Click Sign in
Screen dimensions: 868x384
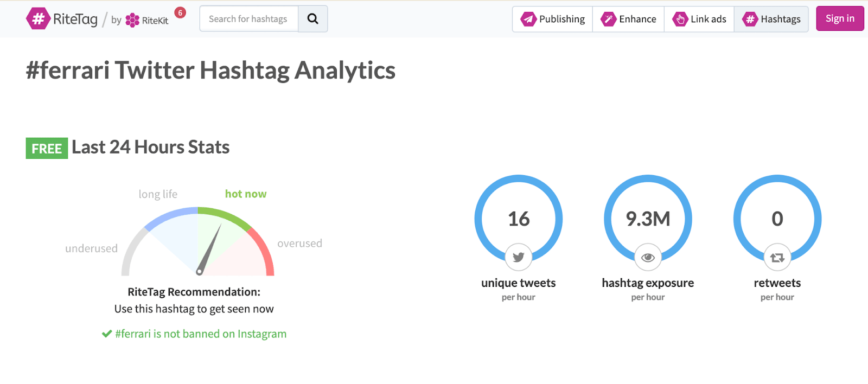coord(839,18)
